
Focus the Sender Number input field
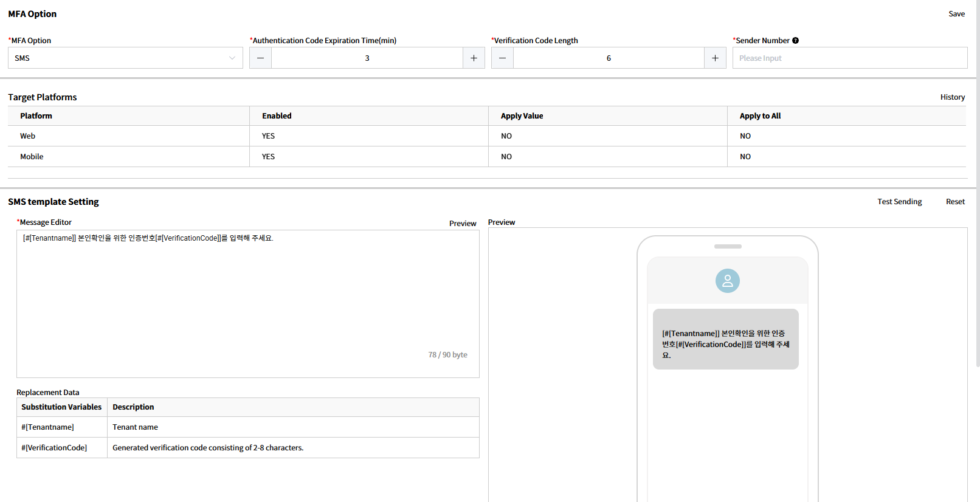pos(849,58)
